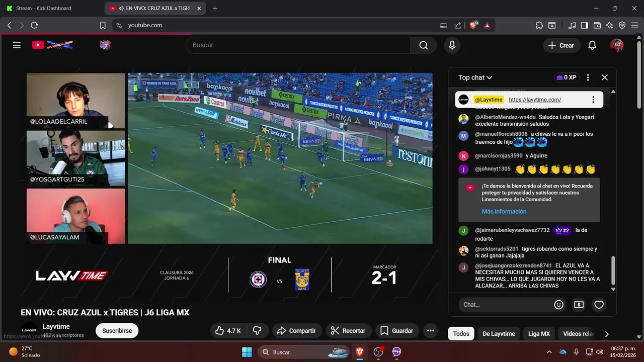The width and height of the screenshot is (644, 362).
Task: Click the Crear button
Action: 561,45
